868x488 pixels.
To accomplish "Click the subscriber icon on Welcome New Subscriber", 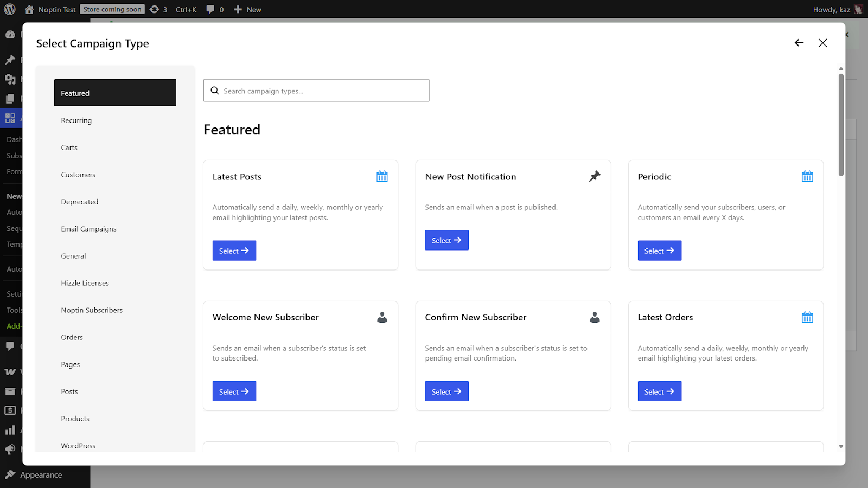I will click(382, 317).
